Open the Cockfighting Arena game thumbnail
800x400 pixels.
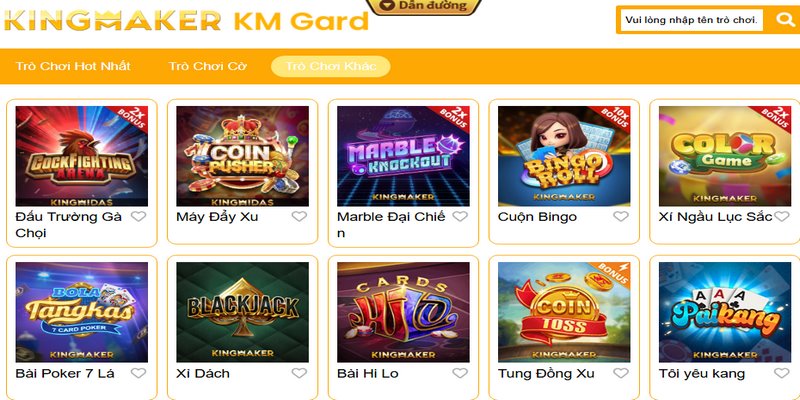pyautogui.click(x=82, y=156)
